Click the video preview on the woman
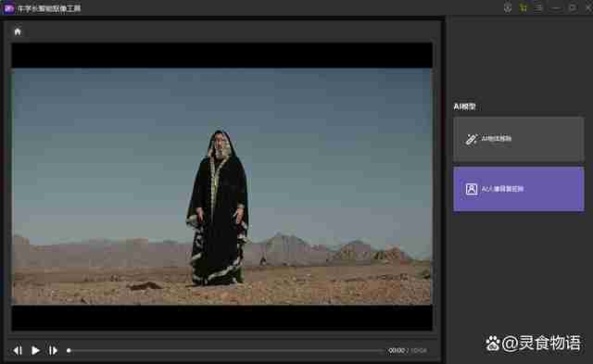593x364 pixels. point(218,207)
